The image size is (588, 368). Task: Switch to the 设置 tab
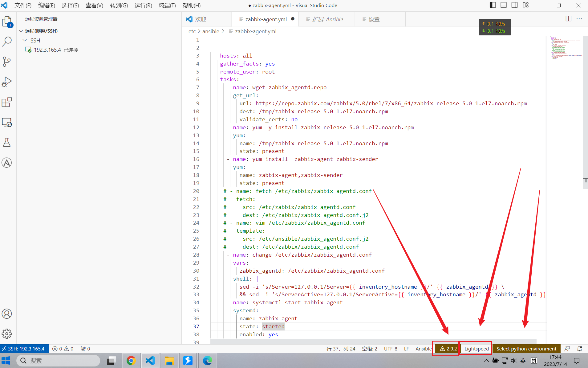point(380,19)
